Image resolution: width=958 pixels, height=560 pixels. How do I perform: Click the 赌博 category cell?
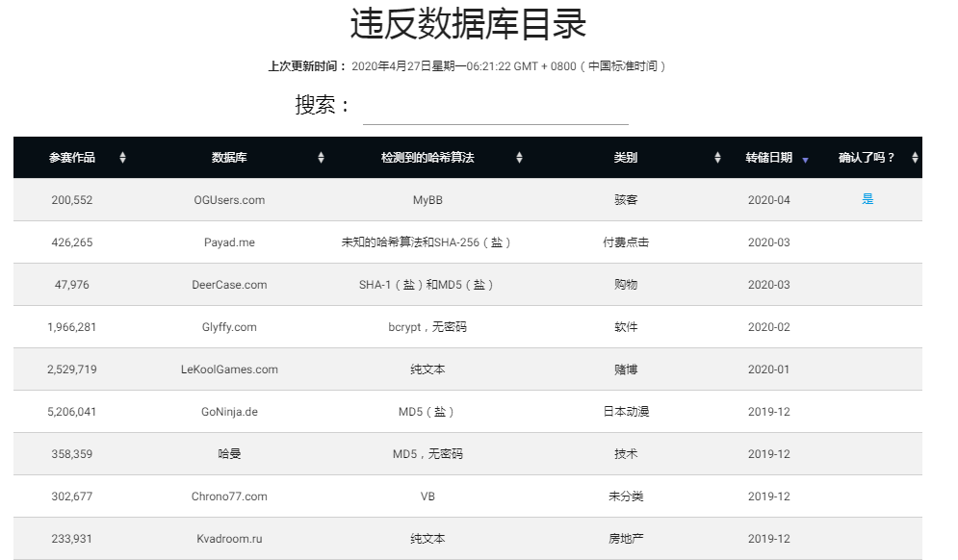point(626,369)
